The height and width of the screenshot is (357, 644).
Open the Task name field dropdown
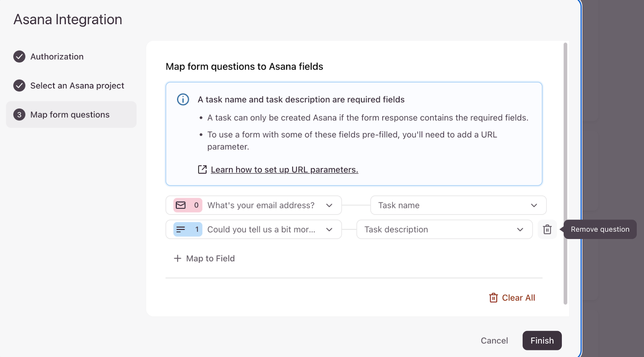tap(534, 205)
